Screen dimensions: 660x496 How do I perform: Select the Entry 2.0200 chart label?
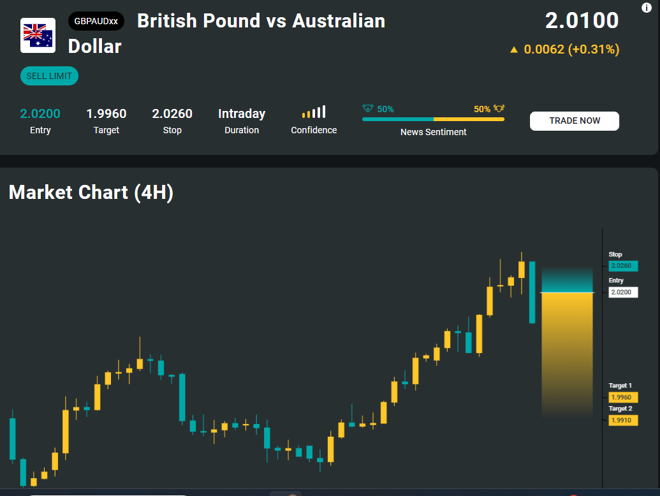[x=623, y=292]
